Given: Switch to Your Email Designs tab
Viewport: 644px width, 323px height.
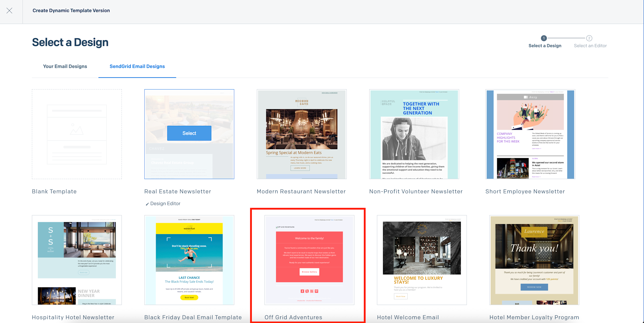Looking at the screenshot, I should (x=65, y=66).
